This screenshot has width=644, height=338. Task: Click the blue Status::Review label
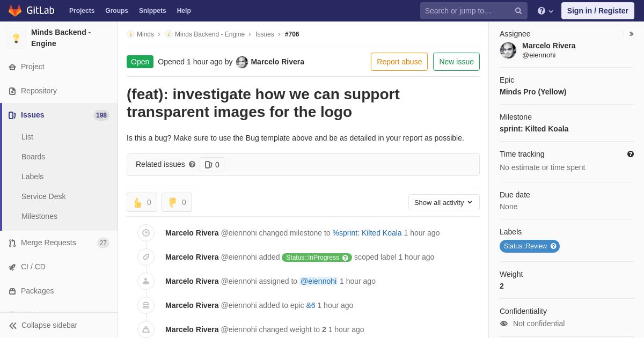click(x=530, y=246)
